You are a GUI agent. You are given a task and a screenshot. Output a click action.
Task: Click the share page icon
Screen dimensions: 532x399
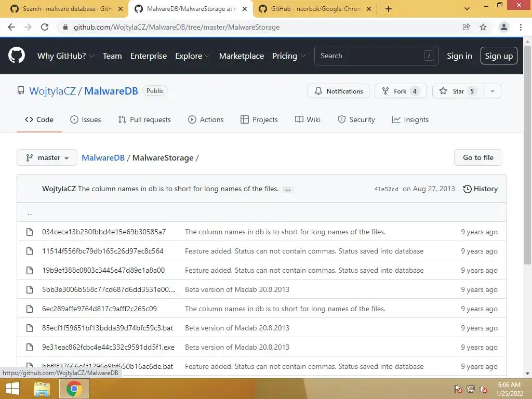tap(467, 27)
